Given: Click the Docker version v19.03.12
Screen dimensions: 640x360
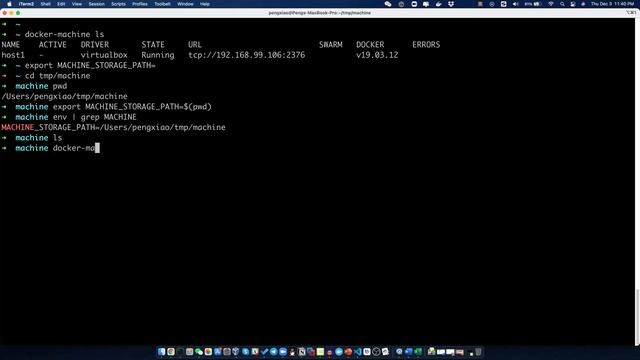Looking at the screenshot, I should tap(377, 55).
